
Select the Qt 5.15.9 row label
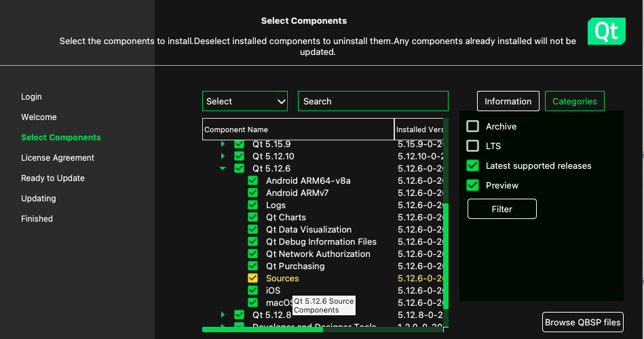coord(271,144)
